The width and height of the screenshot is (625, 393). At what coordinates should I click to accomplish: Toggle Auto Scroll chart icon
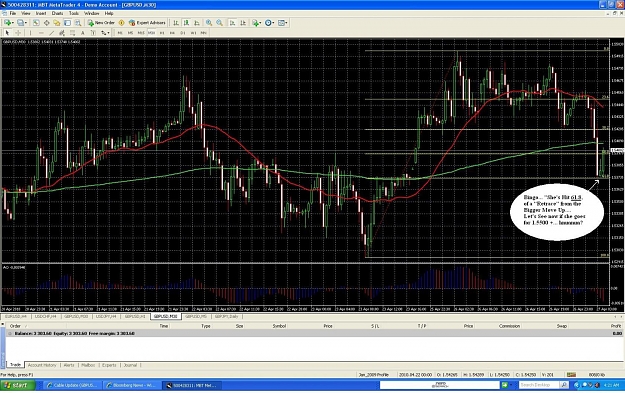tap(232, 23)
